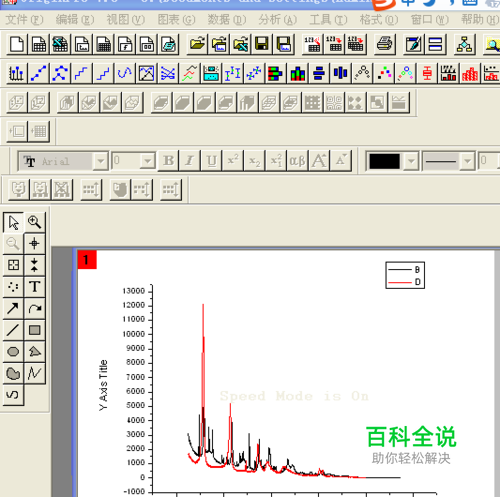Click Decrease Font size button

[x=340, y=161]
